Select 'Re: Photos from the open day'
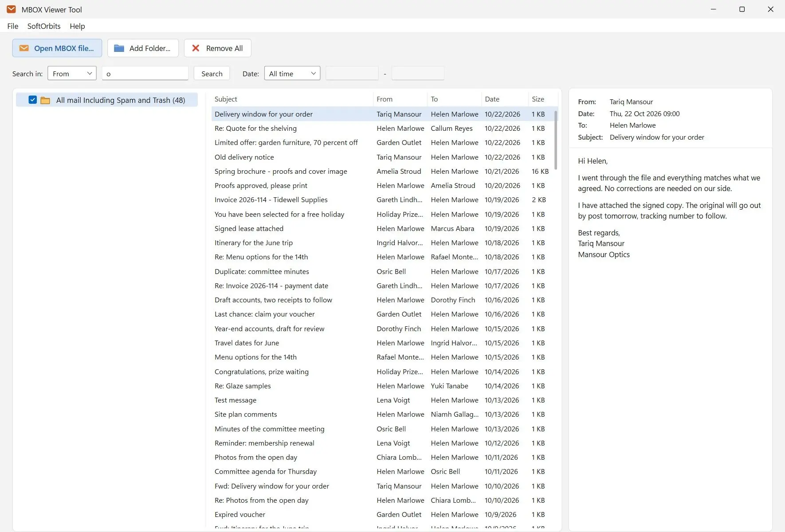785x532 pixels. [x=382, y=500]
